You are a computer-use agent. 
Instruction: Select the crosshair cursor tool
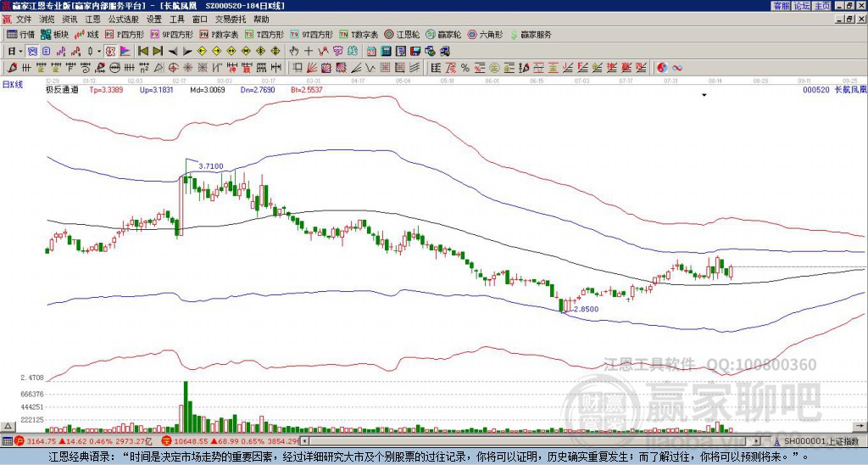309,52
